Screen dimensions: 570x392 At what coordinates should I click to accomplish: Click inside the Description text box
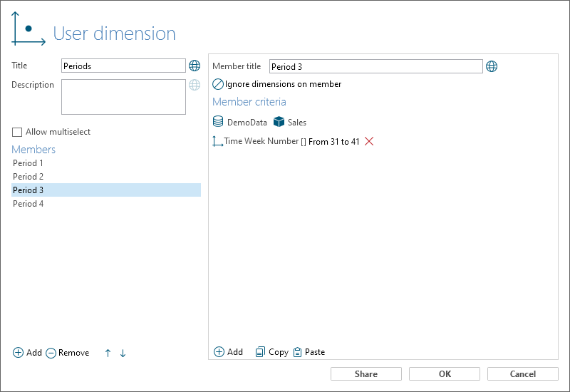[123, 97]
